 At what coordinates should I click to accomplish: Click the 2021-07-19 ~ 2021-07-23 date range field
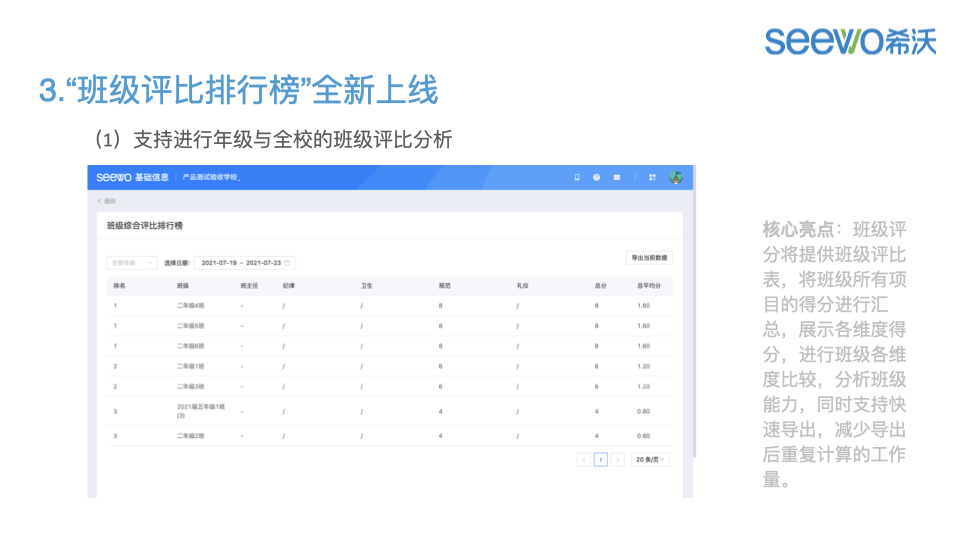click(240, 263)
